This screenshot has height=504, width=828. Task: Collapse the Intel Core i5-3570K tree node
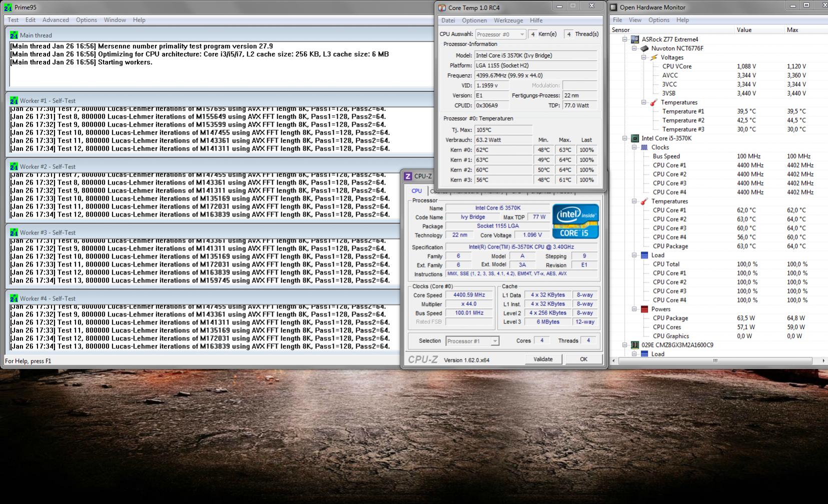pyautogui.click(x=625, y=138)
